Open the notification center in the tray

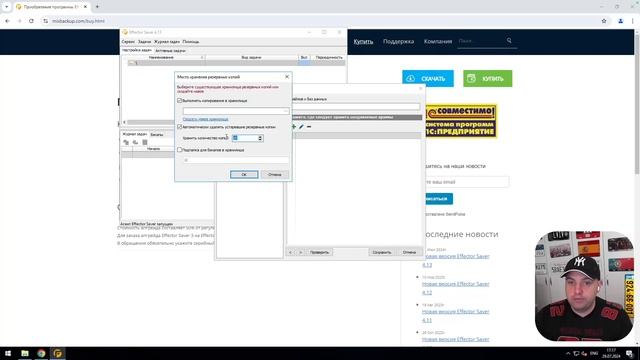[629, 353]
